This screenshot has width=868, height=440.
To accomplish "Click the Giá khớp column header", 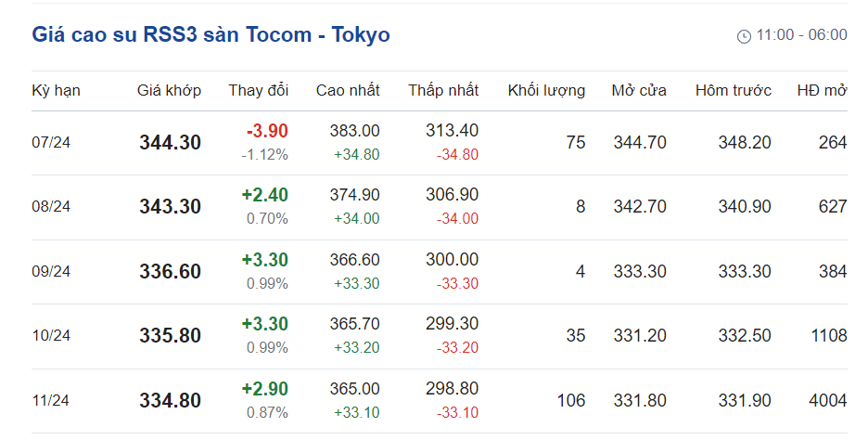I will click(169, 90).
